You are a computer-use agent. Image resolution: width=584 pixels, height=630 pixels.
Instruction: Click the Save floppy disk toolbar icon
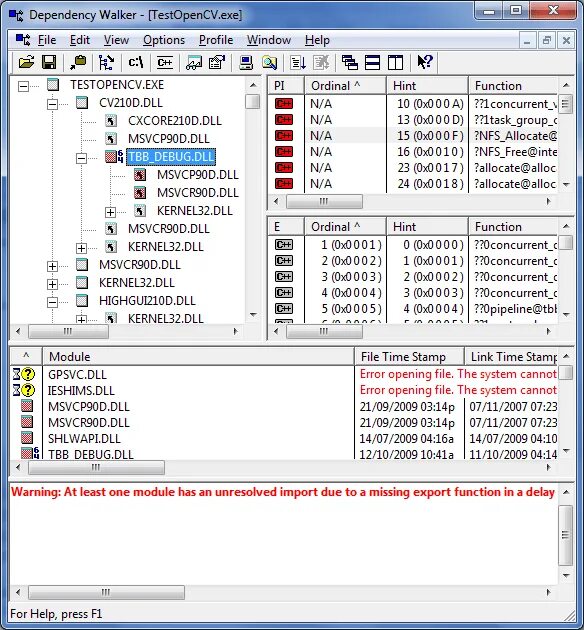pyautogui.click(x=49, y=63)
